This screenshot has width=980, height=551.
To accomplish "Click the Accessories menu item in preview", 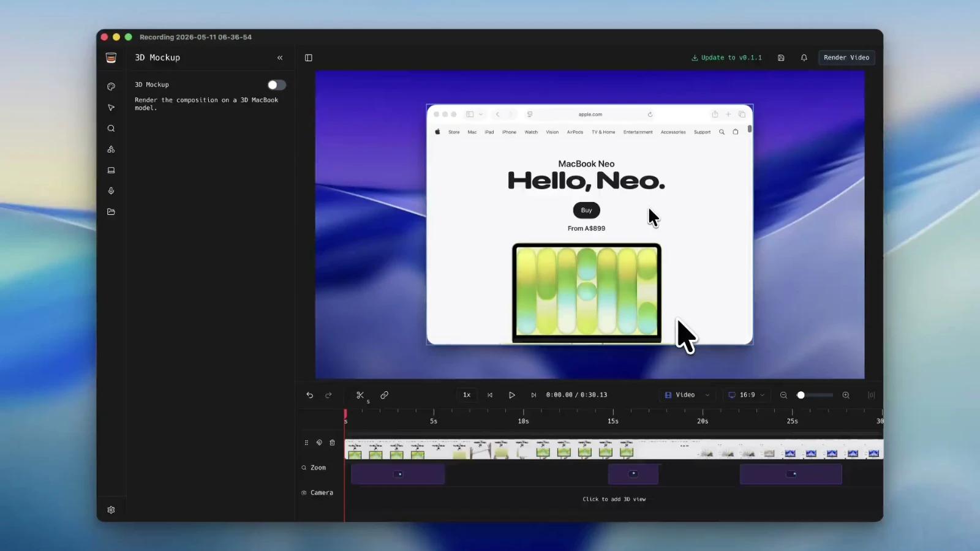I will pos(673,132).
